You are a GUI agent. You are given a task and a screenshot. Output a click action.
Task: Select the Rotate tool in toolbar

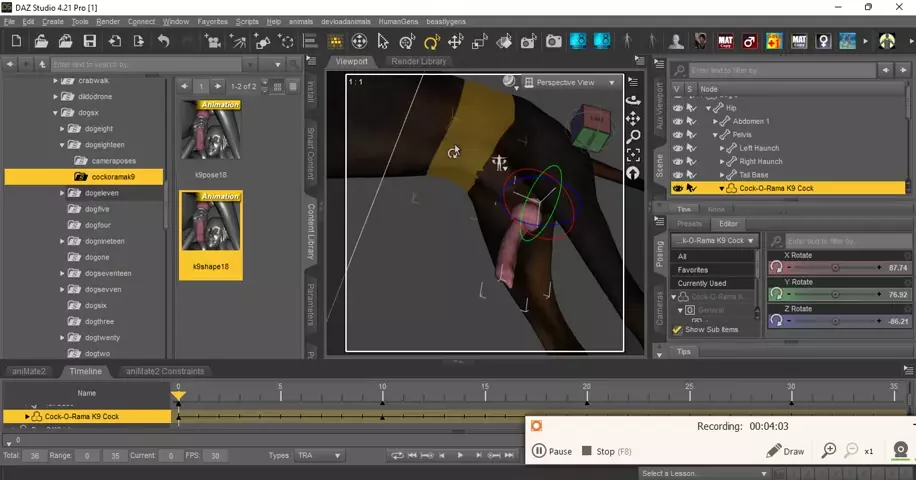point(432,41)
